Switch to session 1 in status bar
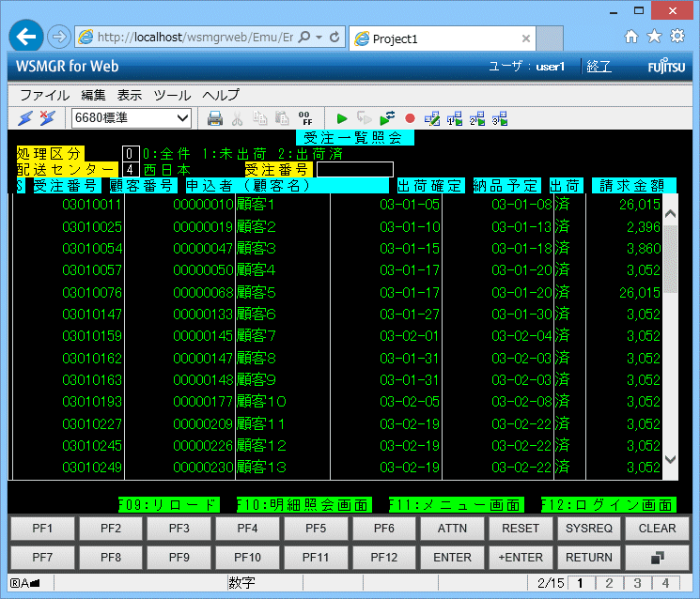Screen dimensions: 700x599 [x=580, y=583]
